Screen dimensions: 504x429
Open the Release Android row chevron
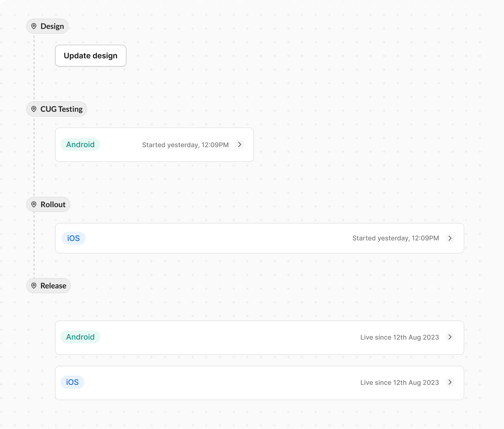pos(450,337)
